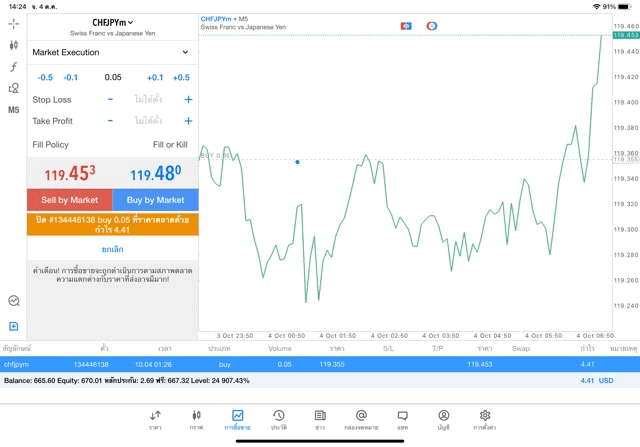Open the Mailbox @ tab
Viewport: 640px width, 447px height.
click(361, 419)
